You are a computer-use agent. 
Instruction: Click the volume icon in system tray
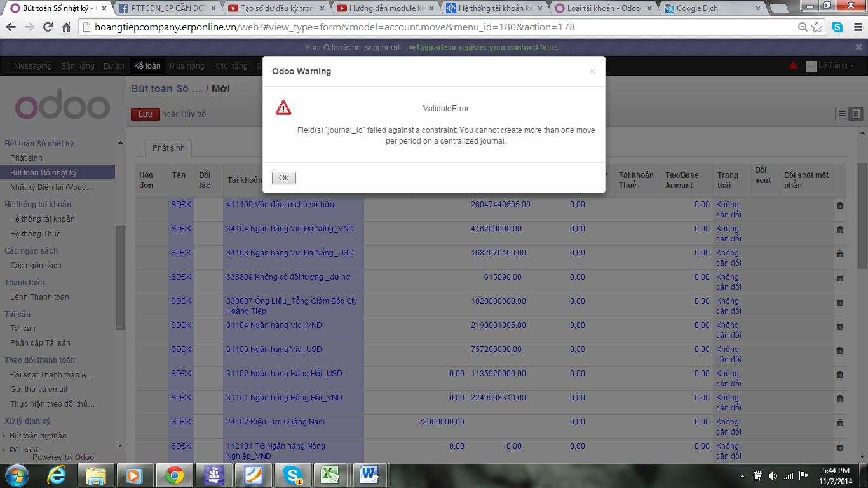pos(773,475)
